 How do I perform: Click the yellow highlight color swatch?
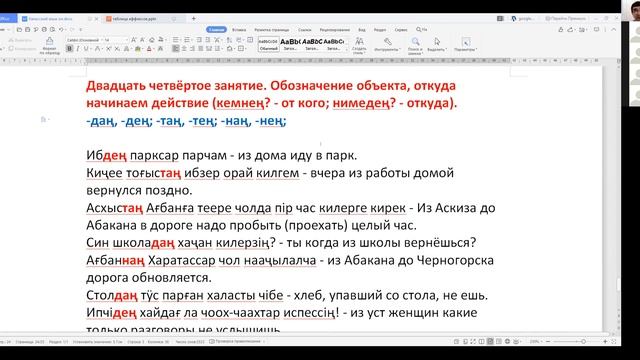pos(138,49)
